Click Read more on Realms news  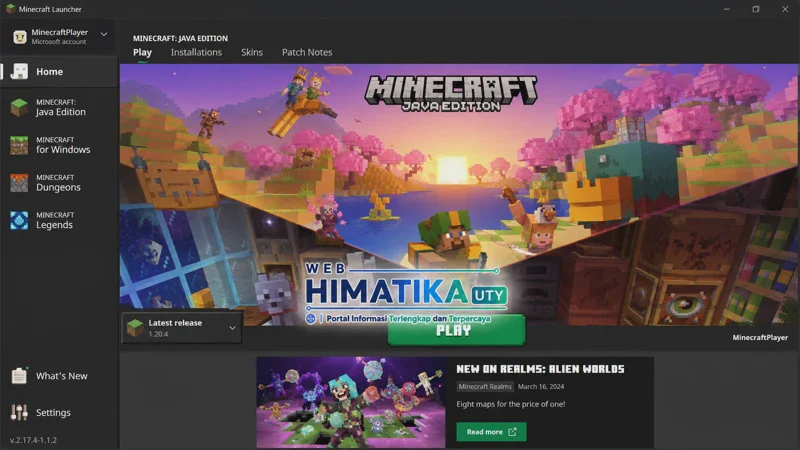click(x=491, y=432)
